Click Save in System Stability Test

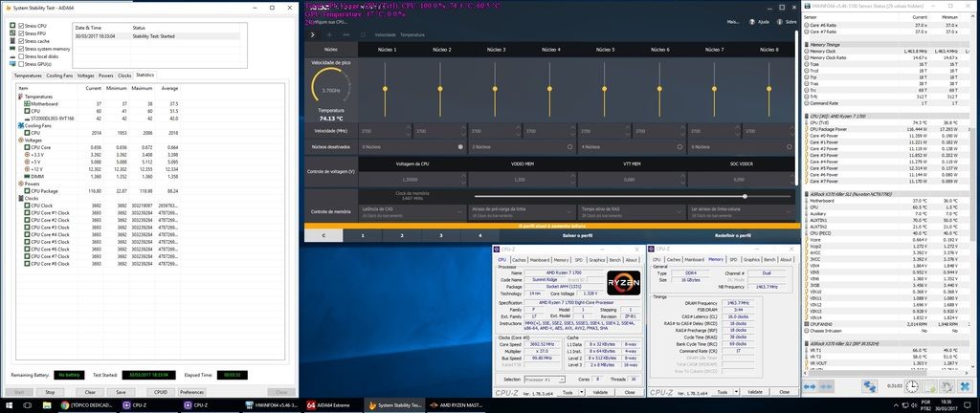pos(121,392)
